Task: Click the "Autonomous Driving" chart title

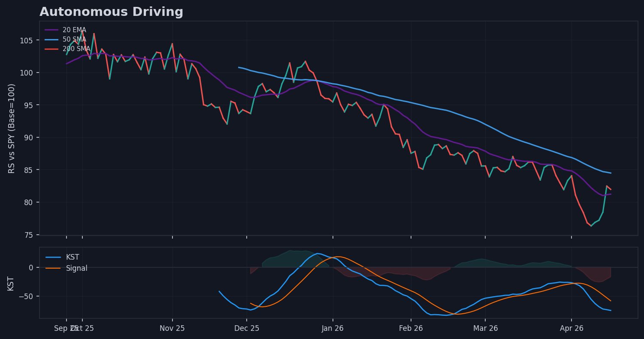Action: tap(112, 12)
